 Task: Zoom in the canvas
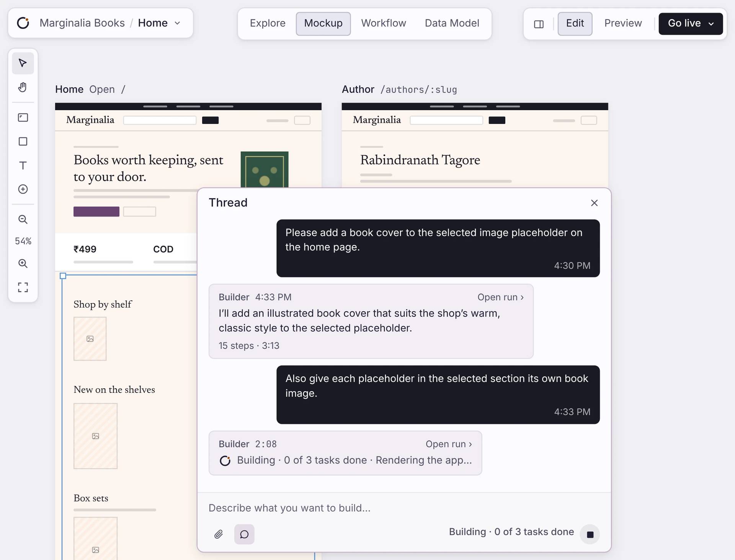pos(23,263)
